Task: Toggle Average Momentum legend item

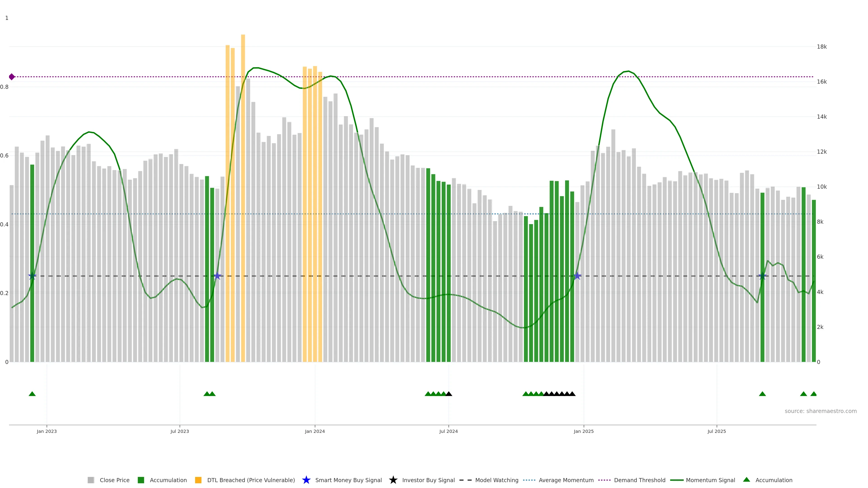Action: pos(566,480)
